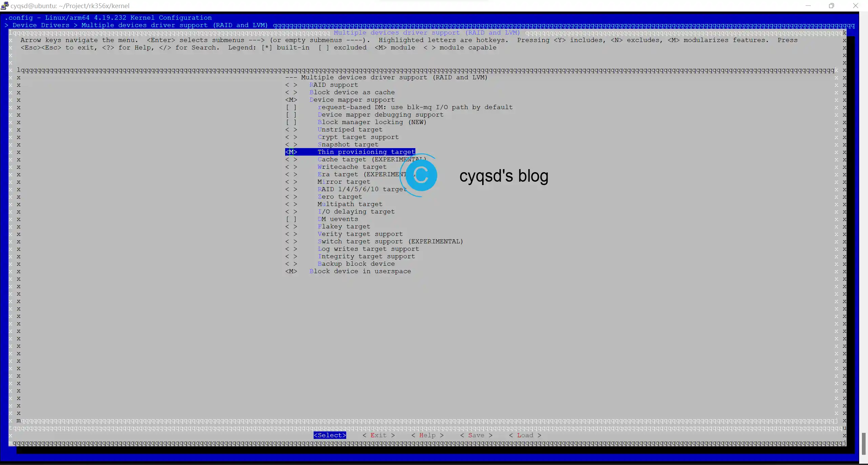Screen dimensions: 868x465
Task: Select the I/O delaying target option
Action: (x=340, y=211)
